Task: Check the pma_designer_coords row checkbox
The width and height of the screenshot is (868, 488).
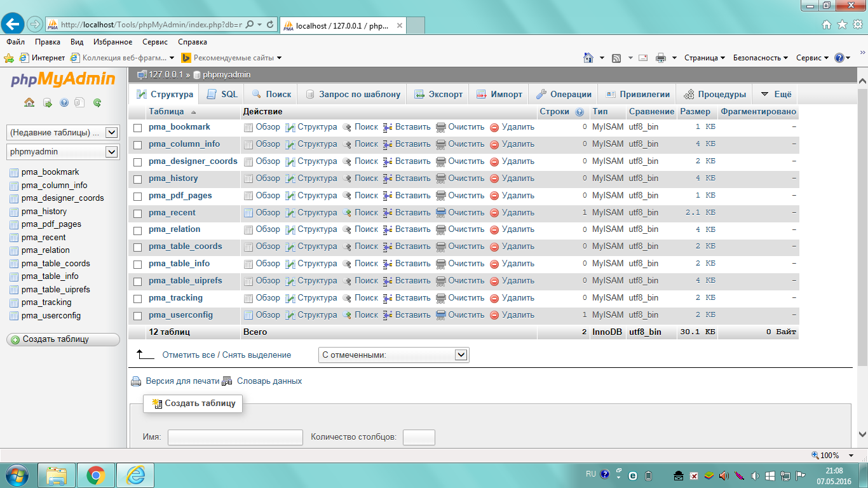Action: [137, 162]
